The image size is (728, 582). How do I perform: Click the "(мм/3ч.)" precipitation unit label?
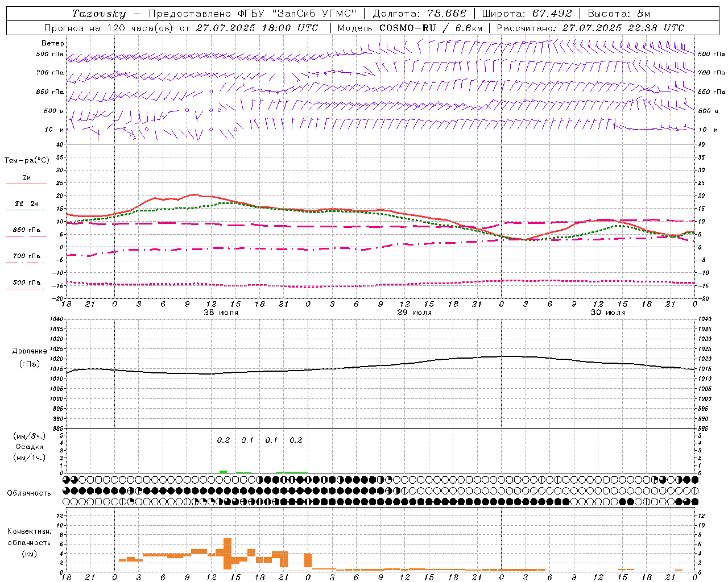(x=30, y=436)
